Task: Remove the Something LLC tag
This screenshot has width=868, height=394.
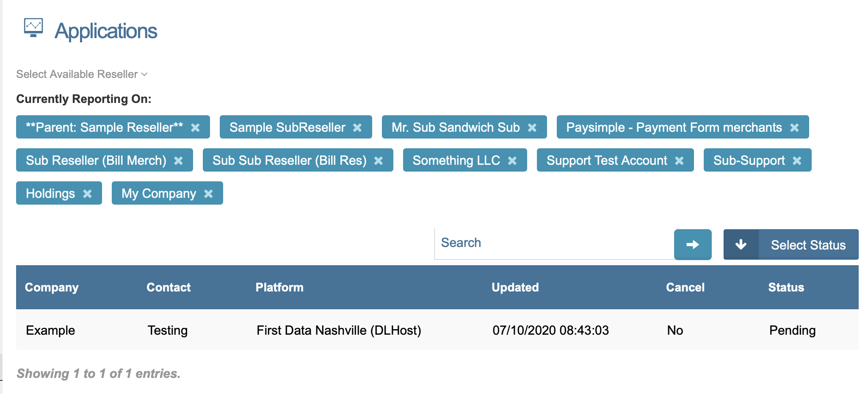Action: tap(512, 161)
